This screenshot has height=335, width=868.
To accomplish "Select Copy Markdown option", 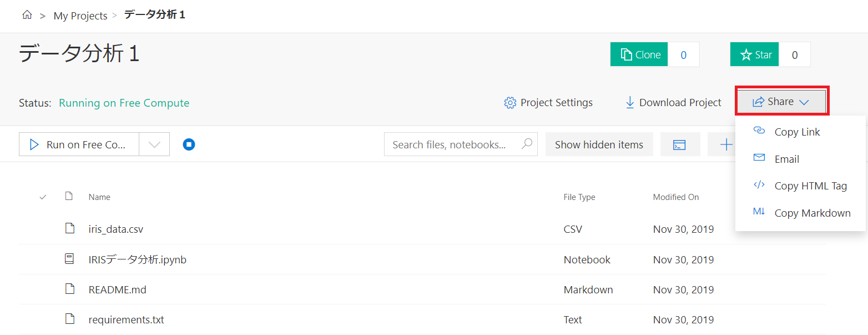I will [x=812, y=213].
